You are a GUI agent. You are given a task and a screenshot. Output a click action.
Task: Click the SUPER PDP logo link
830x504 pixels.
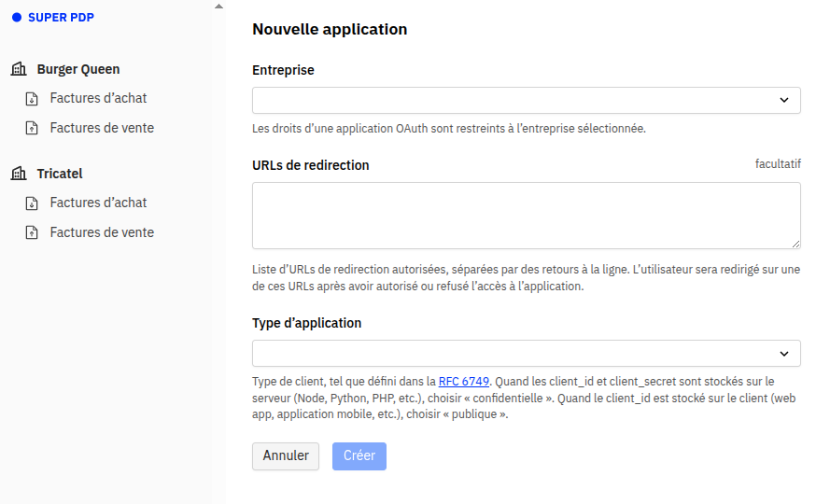[53, 18]
